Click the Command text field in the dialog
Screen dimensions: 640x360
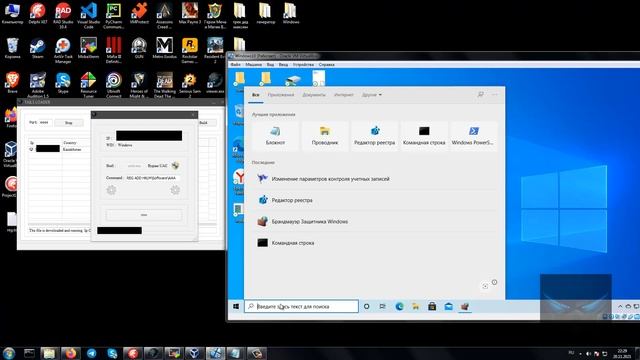click(x=152, y=178)
